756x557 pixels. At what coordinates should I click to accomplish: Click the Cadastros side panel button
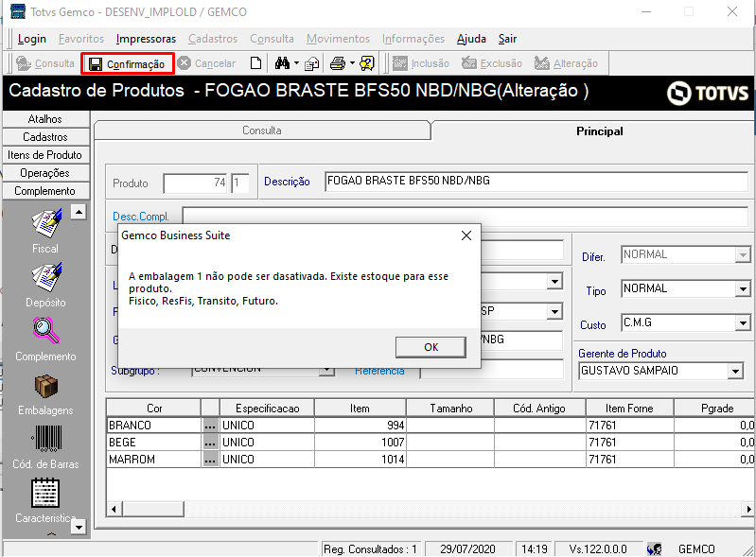[x=45, y=137]
